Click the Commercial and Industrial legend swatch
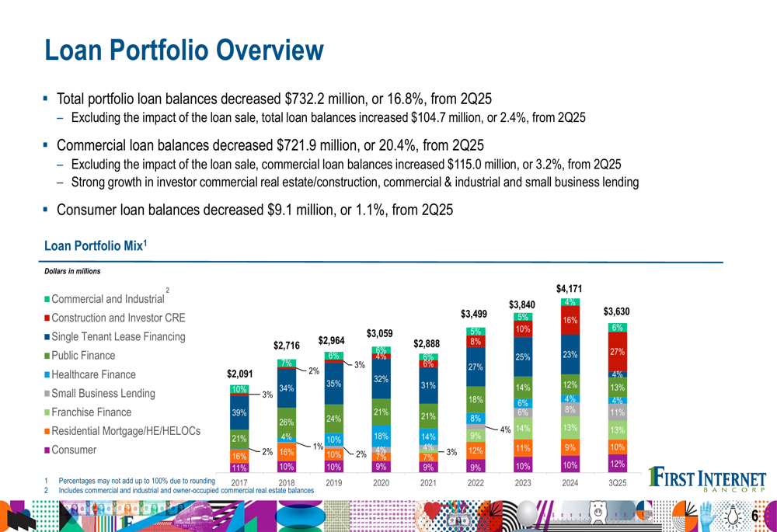Image resolution: width=777 pixels, height=532 pixels. coord(47,300)
